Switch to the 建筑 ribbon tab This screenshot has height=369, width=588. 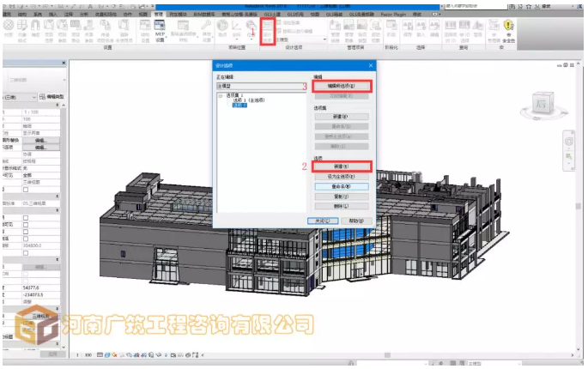[7, 15]
